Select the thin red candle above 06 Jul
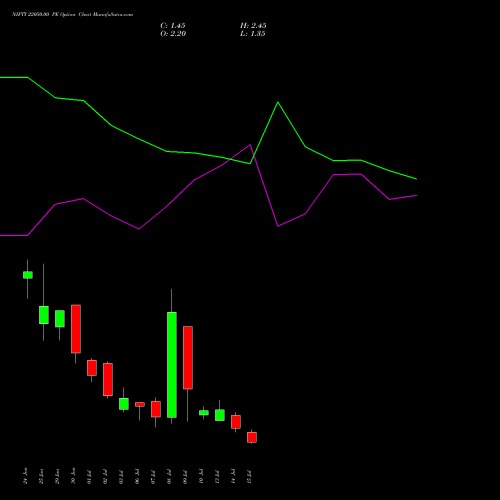Image resolution: width=500 pixels, height=500 pixels. click(140, 404)
